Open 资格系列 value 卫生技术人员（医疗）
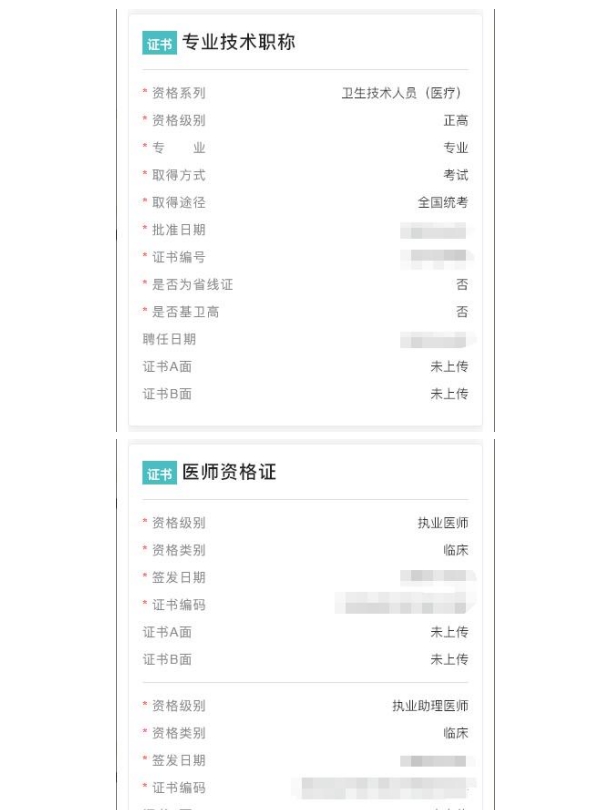 click(x=401, y=93)
